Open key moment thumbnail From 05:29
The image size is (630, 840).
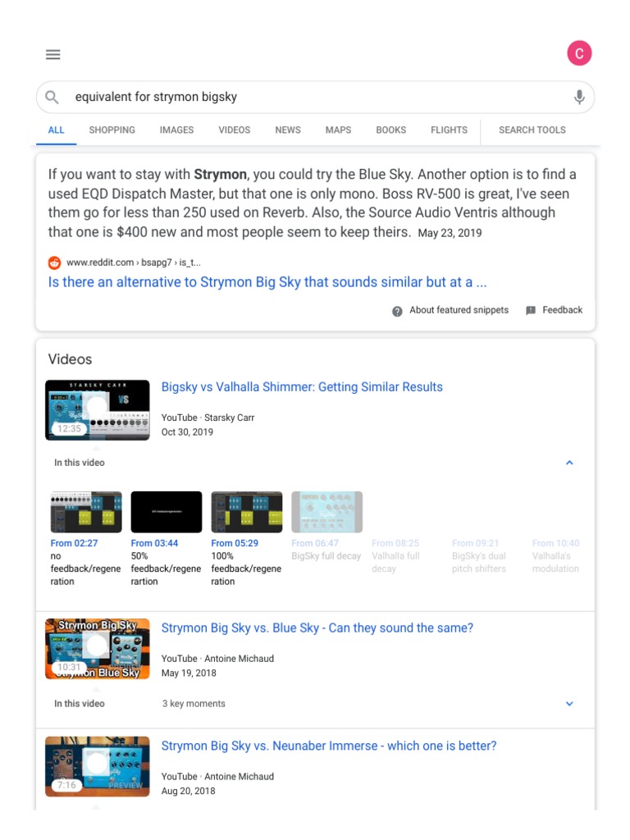point(247,512)
